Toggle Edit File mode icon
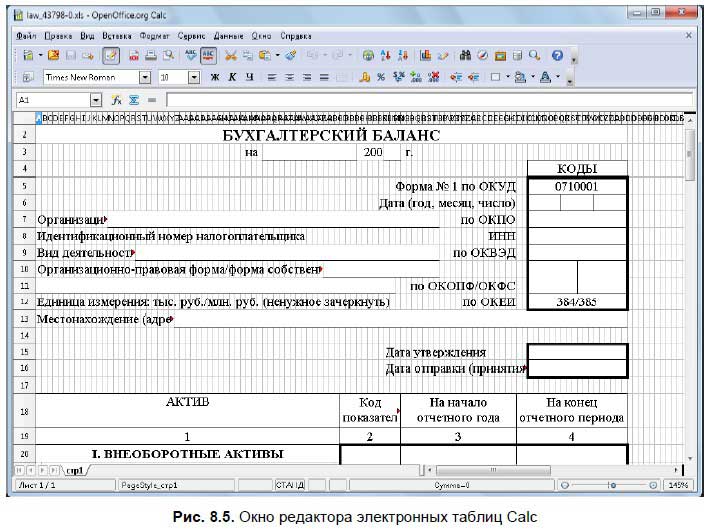The height and width of the screenshot is (532, 710). pos(111,56)
